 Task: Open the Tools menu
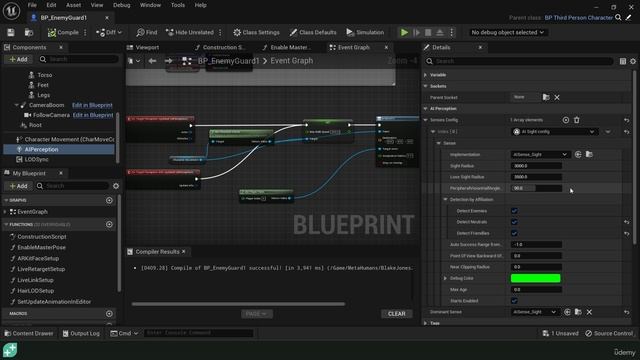coord(178,5)
